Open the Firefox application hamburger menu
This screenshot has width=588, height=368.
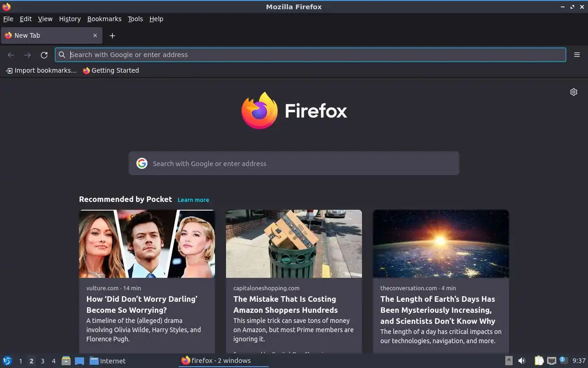(577, 55)
